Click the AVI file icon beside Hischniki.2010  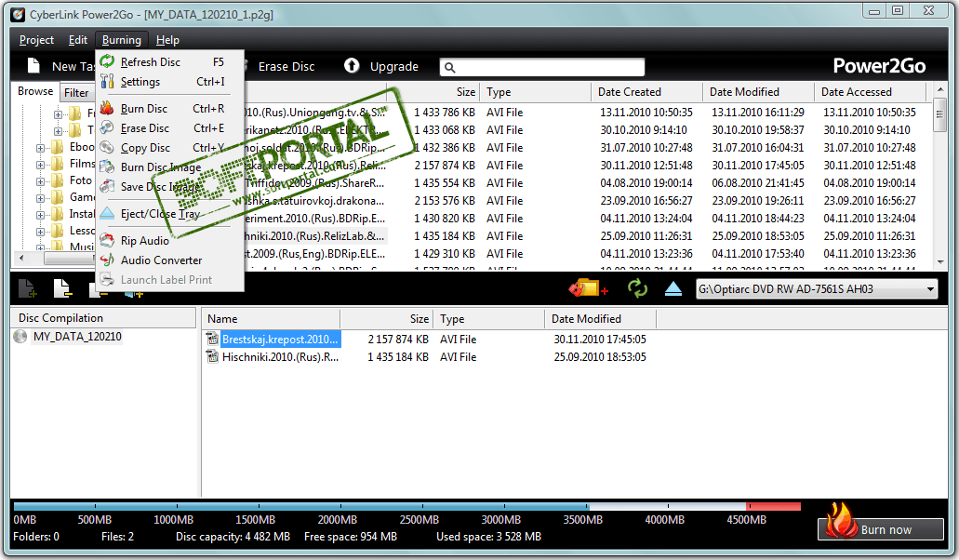coord(212,356)
